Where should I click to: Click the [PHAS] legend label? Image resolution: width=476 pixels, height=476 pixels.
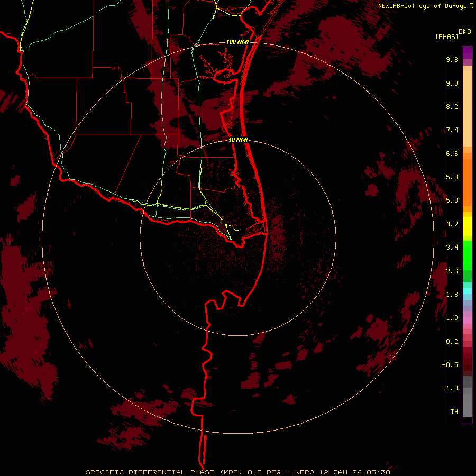click(x=447, y=36)
